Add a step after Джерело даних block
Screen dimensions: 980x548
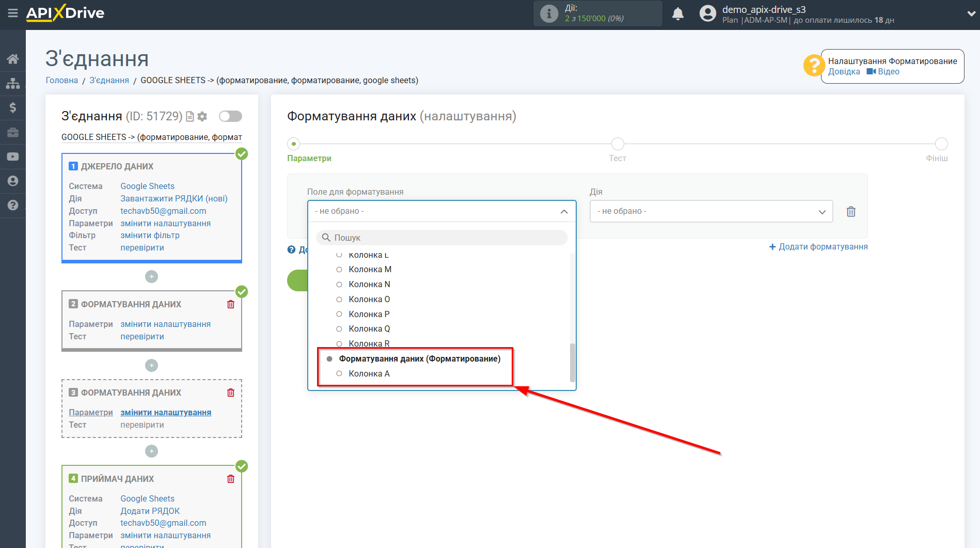pyautogui.click(x=151, y=277)
